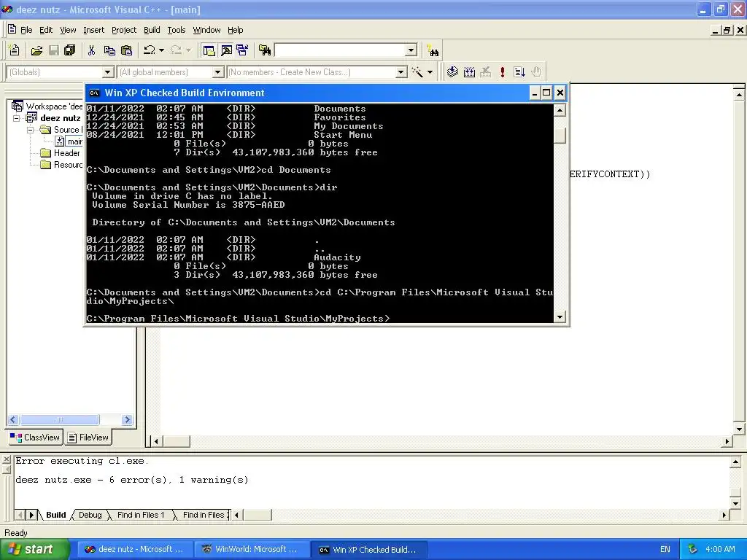Click the document icon on the menu bar

tap(12, 29)
